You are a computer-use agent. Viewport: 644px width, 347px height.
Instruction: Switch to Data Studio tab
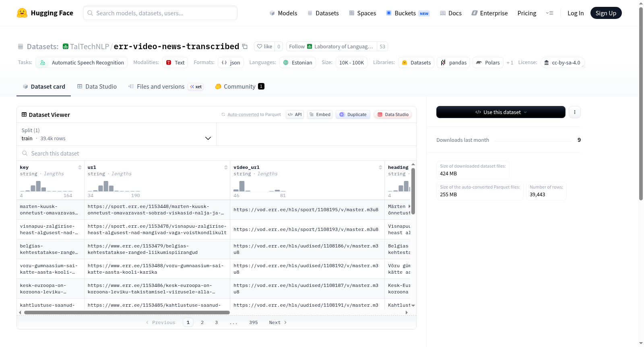coord(97,86)
